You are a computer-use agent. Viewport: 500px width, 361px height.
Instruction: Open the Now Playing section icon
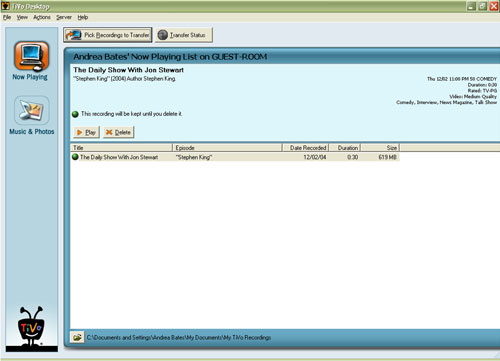click(31, 56)
